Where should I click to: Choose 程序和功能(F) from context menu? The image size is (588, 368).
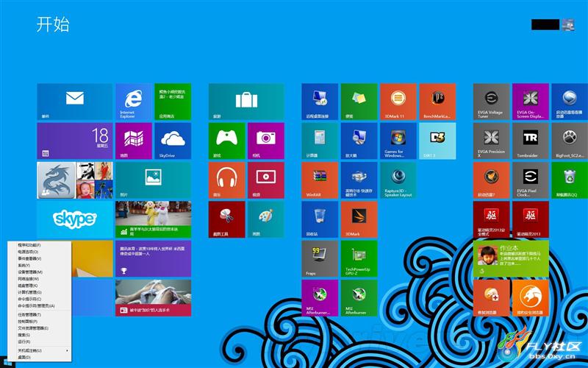[40, 245]
